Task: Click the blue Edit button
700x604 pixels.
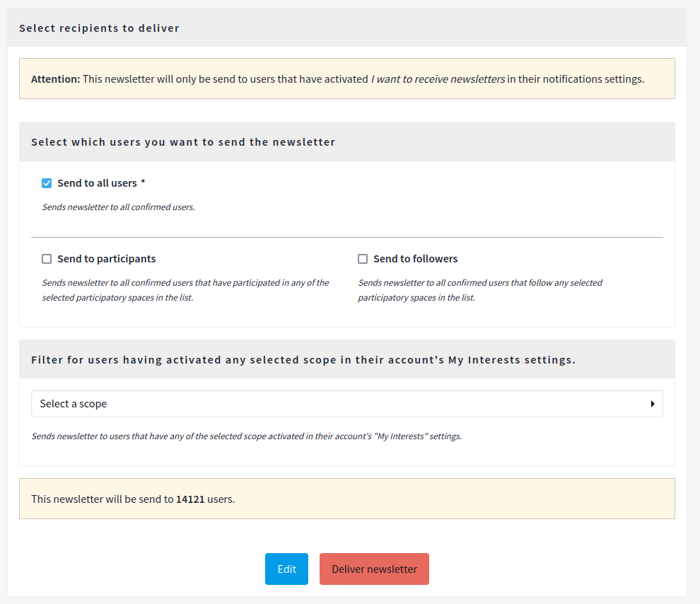Action: 286,569
